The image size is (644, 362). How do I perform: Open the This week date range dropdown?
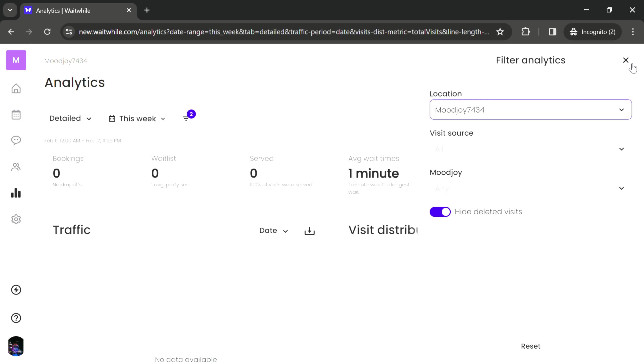[137, 119]
